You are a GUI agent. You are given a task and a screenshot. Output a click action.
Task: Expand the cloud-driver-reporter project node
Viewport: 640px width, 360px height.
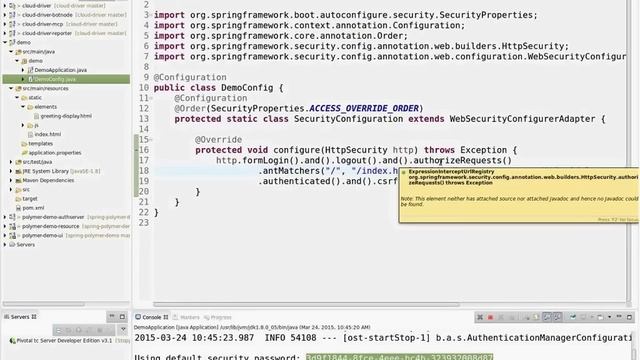pyautogui.click(x=5, y=33)
